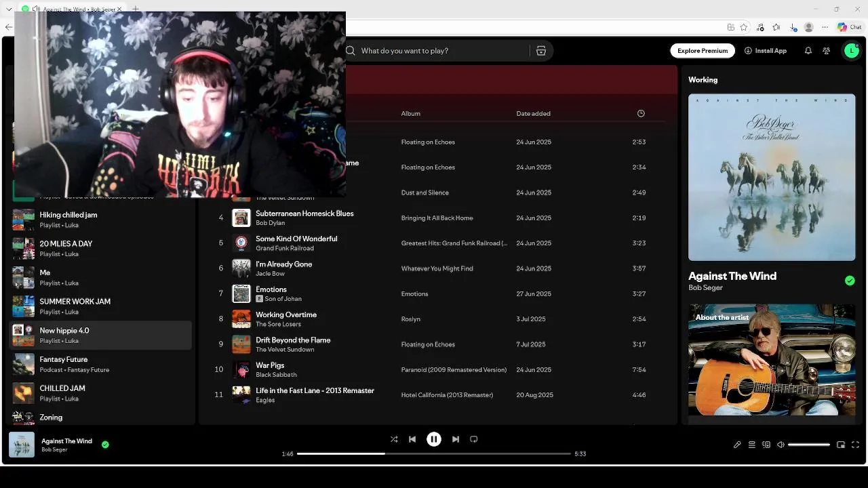Pause the current song
This screenshot has height=488, width=868.
(434, 439)
